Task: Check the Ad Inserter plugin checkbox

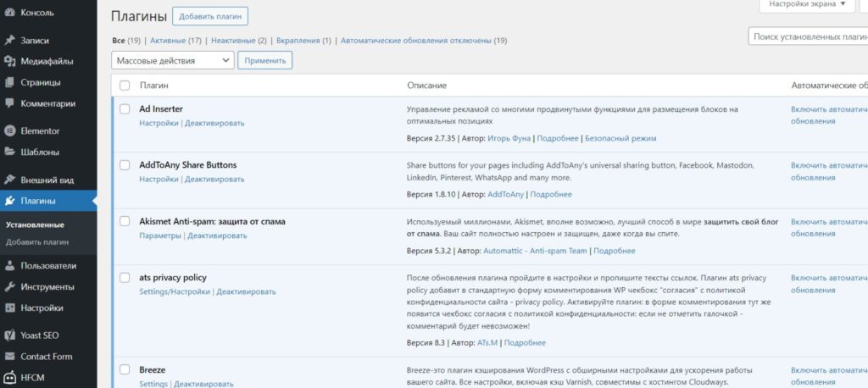Action: point(125,109)
